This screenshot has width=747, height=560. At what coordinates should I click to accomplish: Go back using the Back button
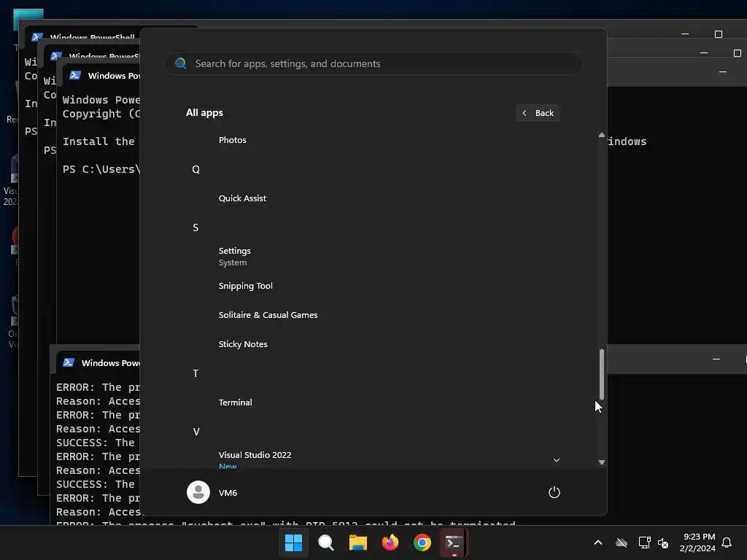point(538,113)
